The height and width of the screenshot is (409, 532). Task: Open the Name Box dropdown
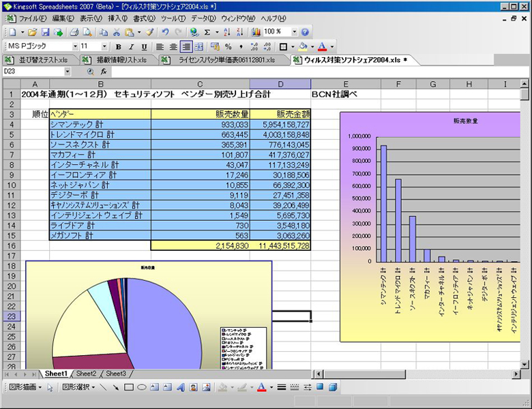[x=68, y=71]
